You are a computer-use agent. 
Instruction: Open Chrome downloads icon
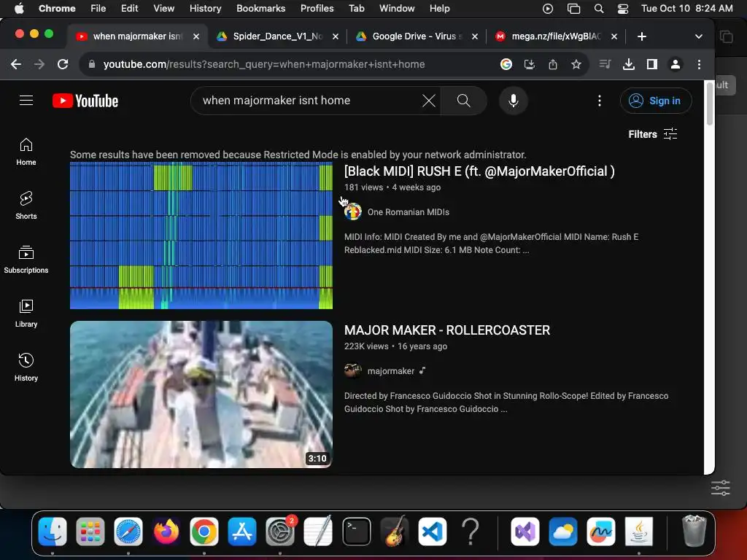[629, 64]
